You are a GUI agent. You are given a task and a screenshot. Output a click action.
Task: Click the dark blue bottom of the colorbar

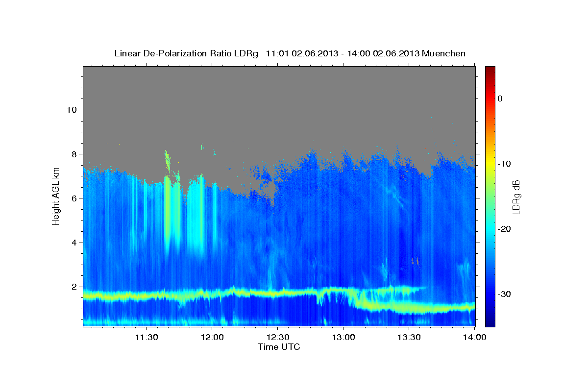coord(490,322)
